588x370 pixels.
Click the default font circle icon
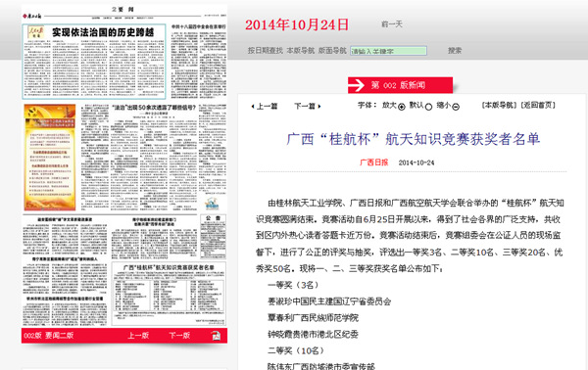tap(428, 107)
